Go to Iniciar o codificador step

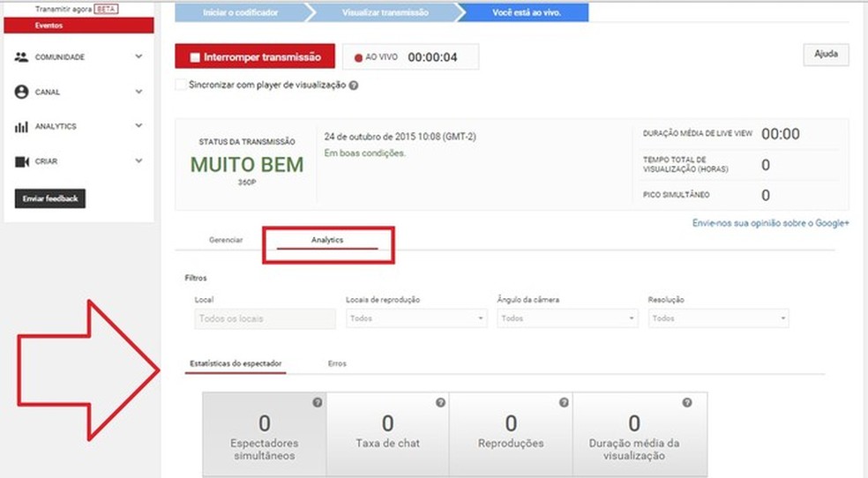coord(240,12)
